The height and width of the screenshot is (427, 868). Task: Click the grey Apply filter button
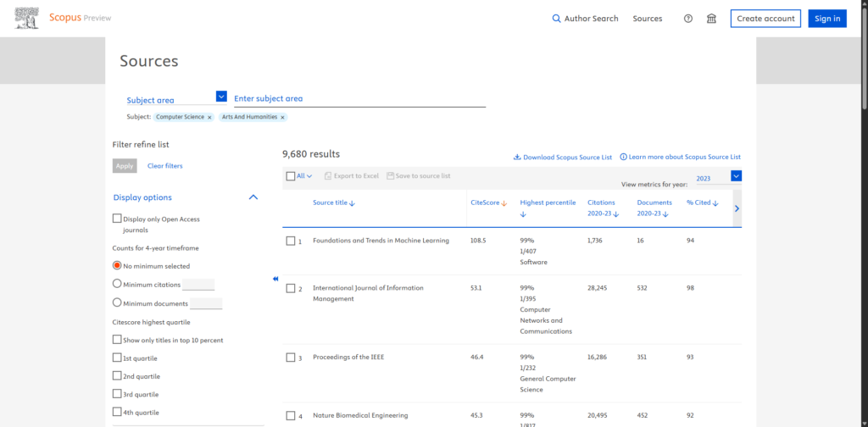(125, 166)
